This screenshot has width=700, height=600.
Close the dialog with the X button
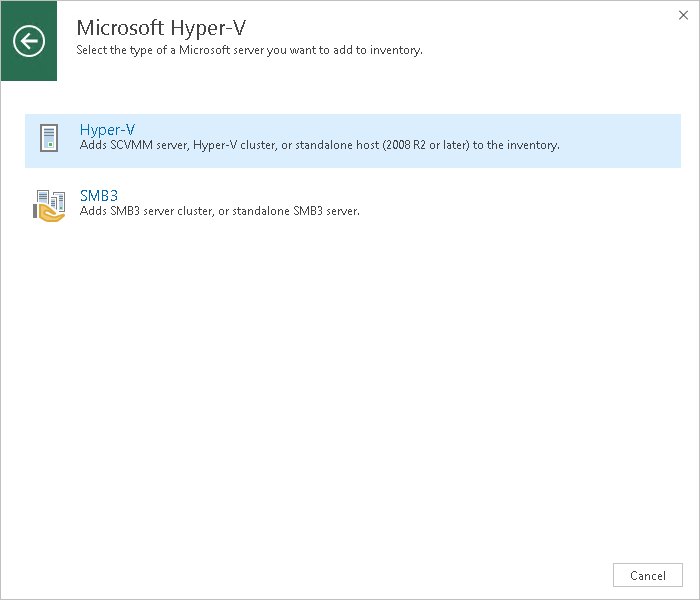(x=682, y=16)
